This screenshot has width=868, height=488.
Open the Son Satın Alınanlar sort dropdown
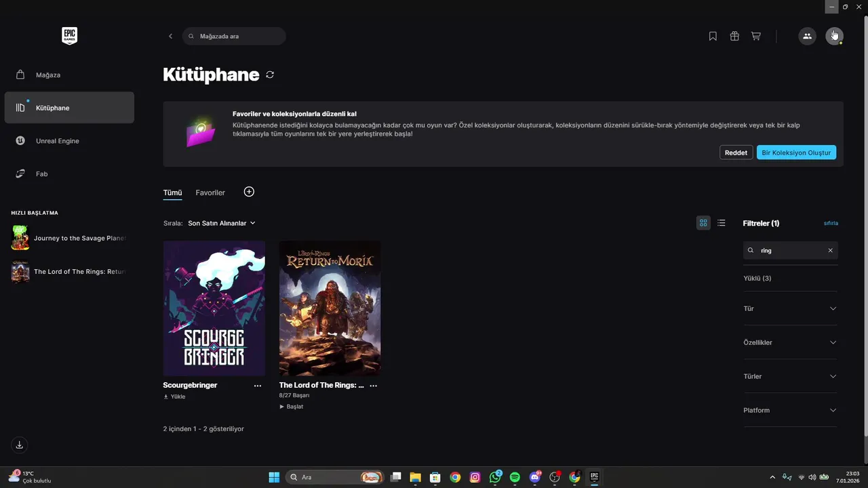222,223
